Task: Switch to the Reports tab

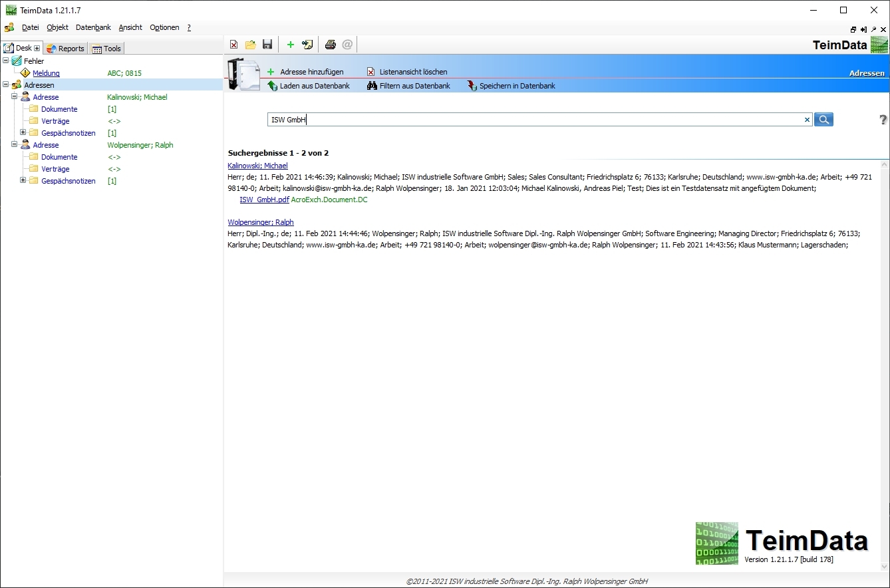Action: (x=65, y=49)
